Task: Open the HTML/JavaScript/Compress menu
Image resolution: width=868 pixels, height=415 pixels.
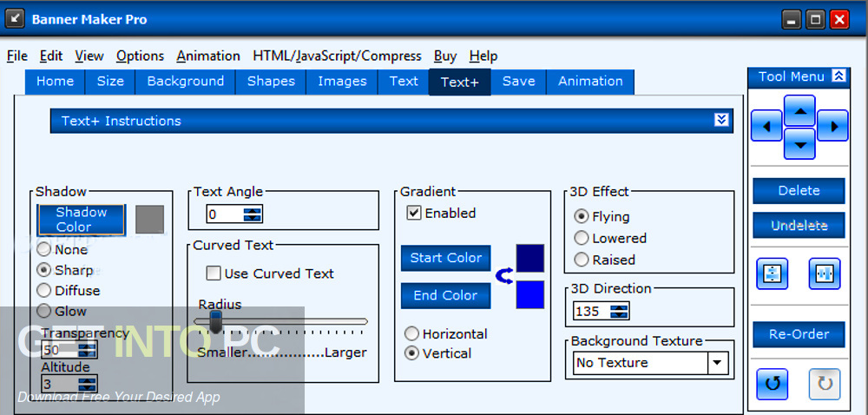Action: pos(337,56)
